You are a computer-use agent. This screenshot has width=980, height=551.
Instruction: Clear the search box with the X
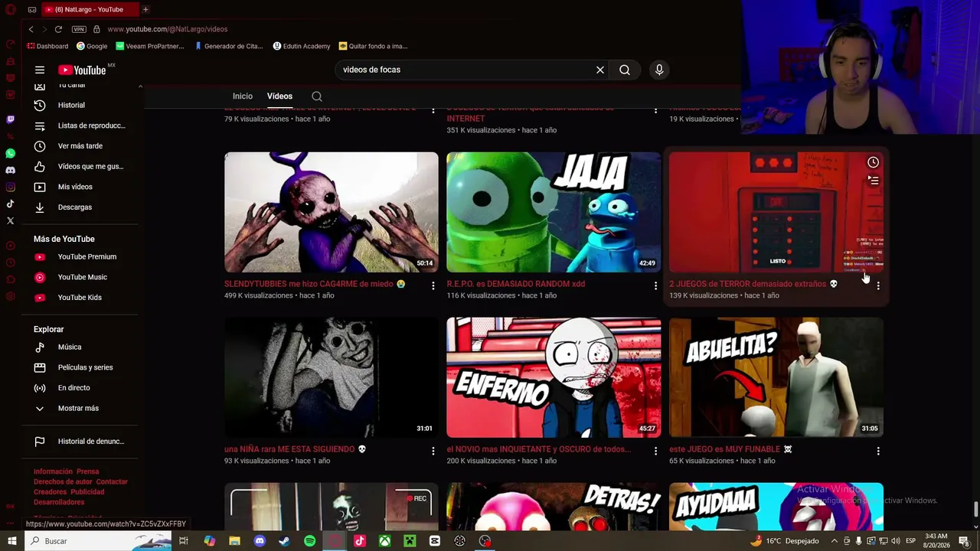point(600,70)
